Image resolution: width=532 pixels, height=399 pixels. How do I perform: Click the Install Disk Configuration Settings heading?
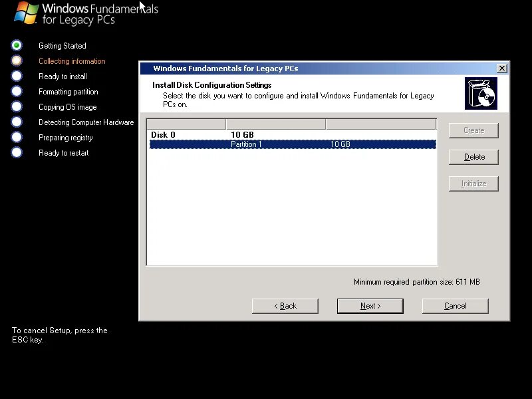211,85
